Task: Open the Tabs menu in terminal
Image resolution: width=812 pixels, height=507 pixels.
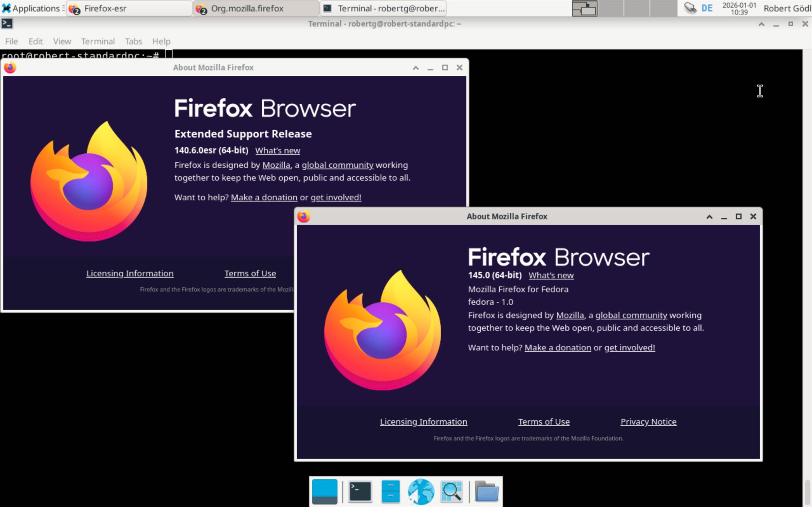Action: [x=133, y=41]
